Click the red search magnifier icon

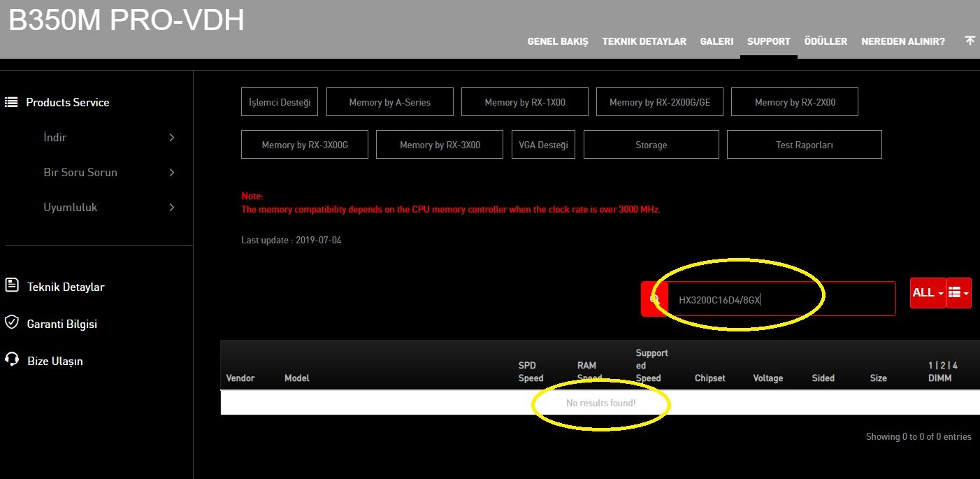point(654,299)
